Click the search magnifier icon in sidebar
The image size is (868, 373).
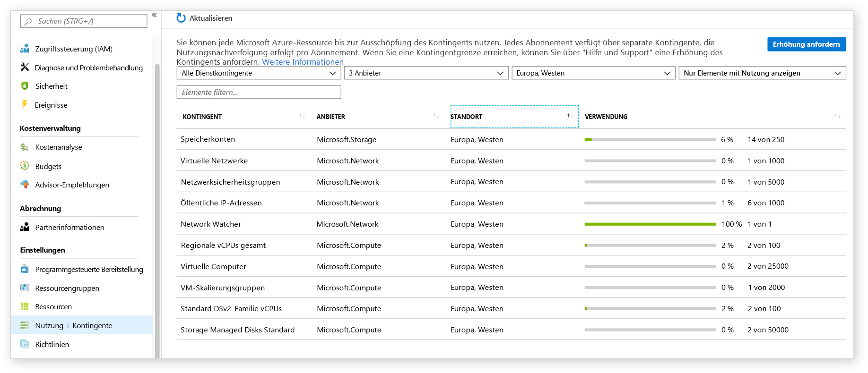(x=28, y=21)
